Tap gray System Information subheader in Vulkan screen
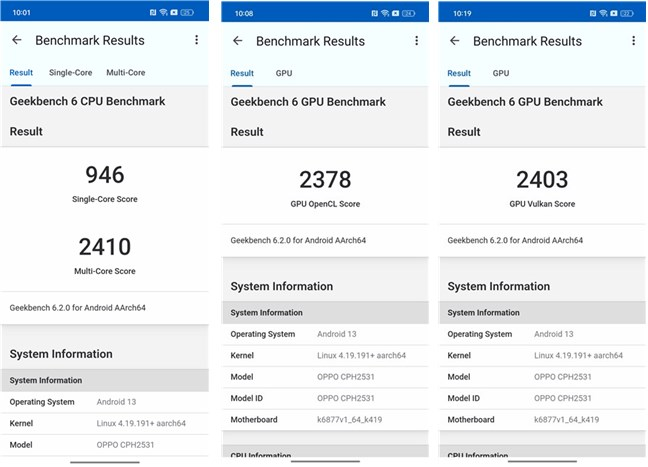Image resolution: width=648 pixels, height=467 pixels. 542,312
